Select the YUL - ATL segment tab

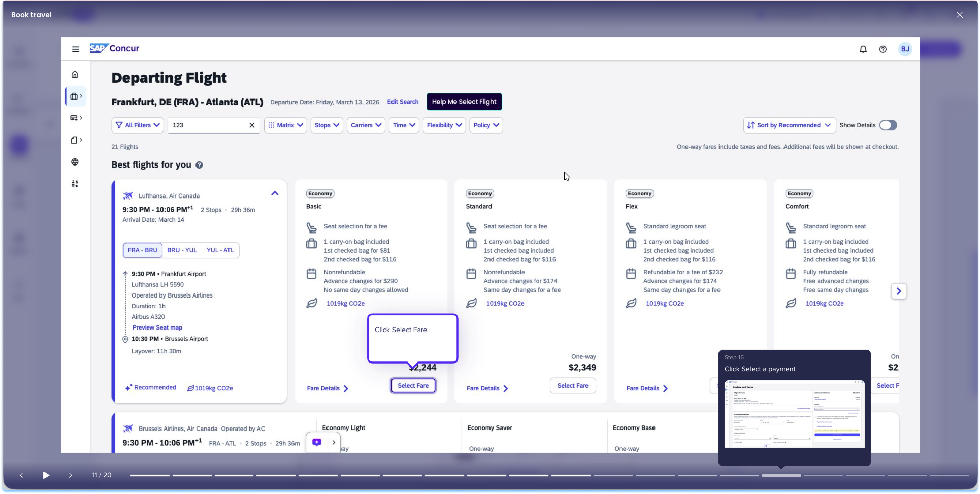click(x=220, y=250)
